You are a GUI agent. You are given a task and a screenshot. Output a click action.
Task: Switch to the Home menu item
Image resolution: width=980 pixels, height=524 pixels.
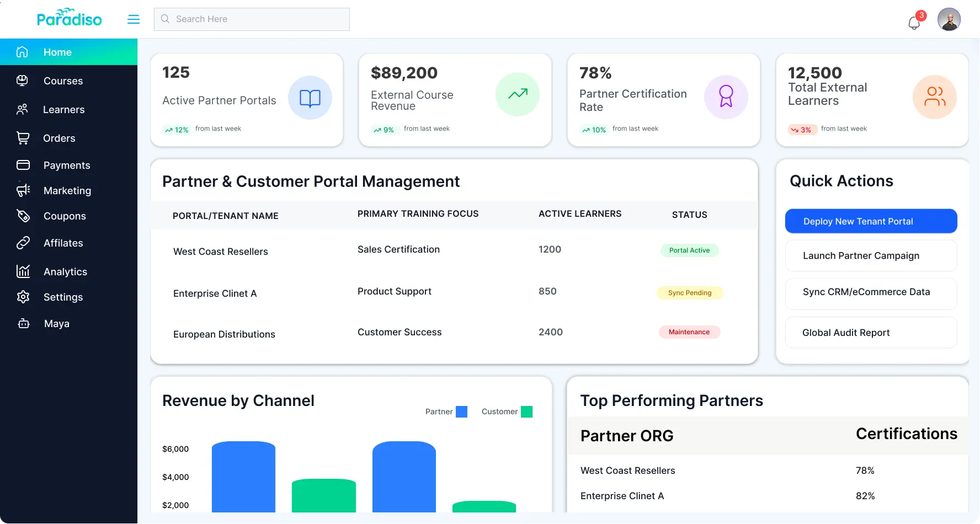click(x=57, y=52)
